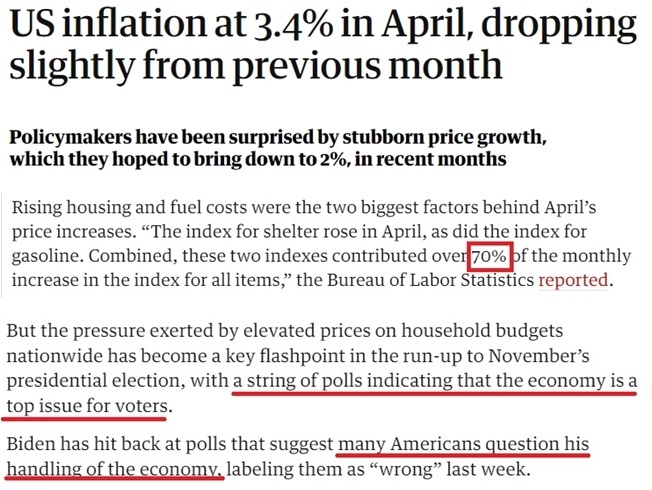
Task: Click the red-boxed 70% figure
Action: (x=490, y=257)
